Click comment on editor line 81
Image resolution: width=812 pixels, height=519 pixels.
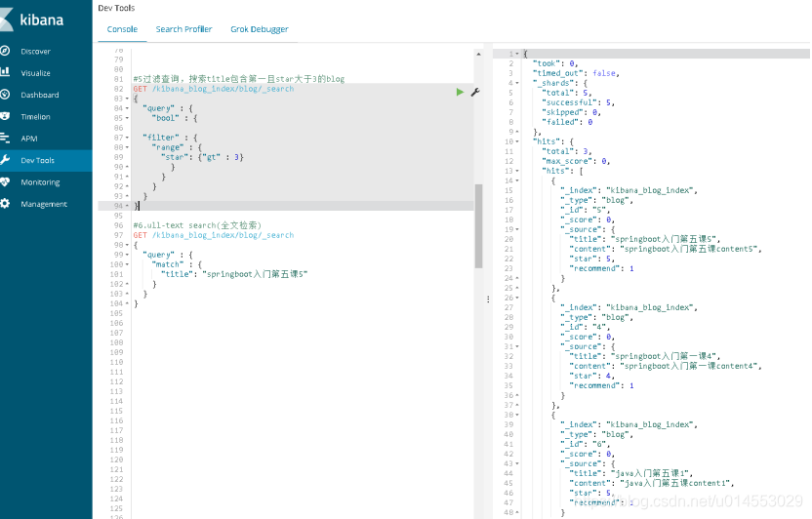[x=239, y=79]
